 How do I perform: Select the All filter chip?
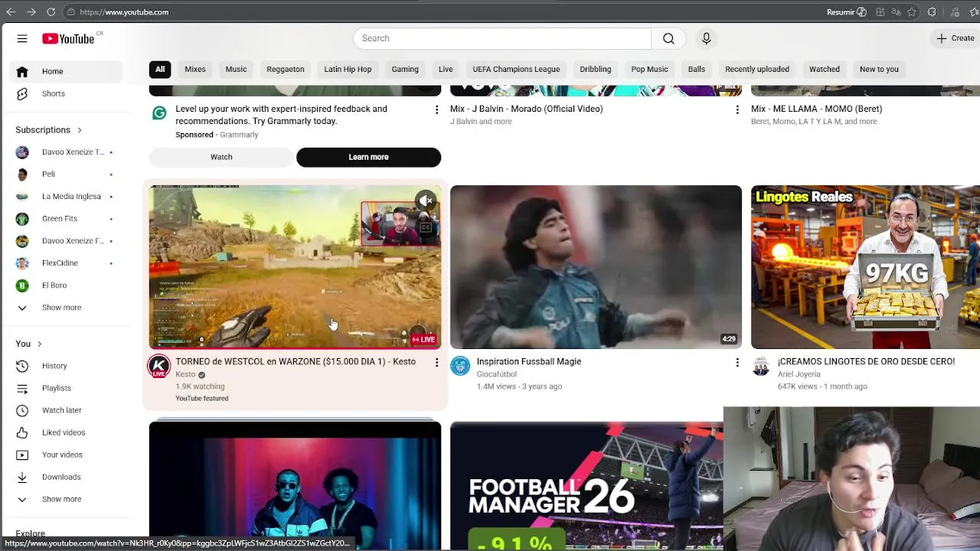click(160, 69)
